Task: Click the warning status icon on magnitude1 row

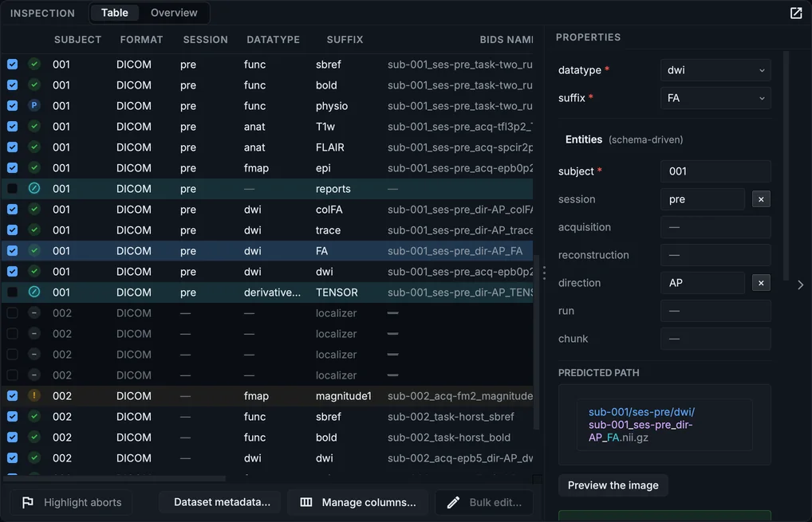Action: pos(34,396)
